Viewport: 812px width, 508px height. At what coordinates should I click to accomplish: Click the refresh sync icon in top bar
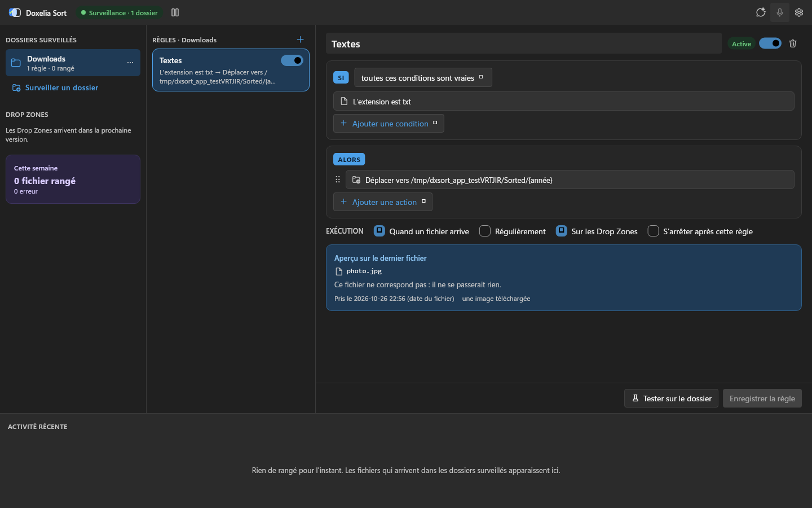(x=761, y=12)
